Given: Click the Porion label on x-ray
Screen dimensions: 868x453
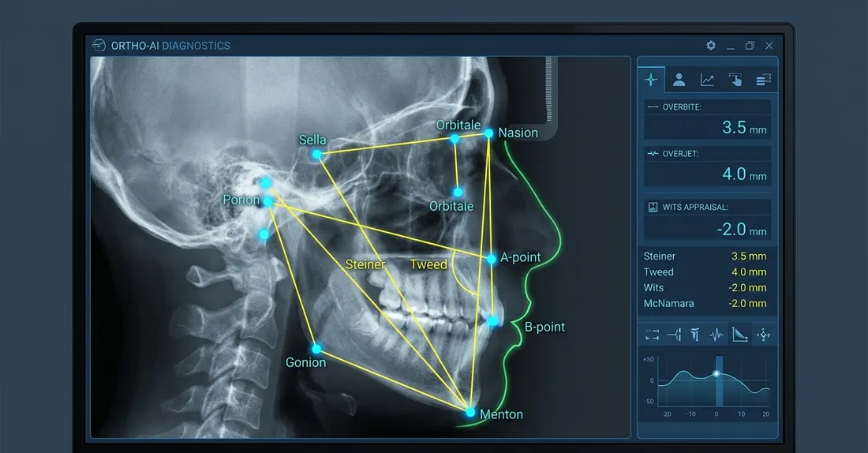Looking at the screenshot, I should click(241, 200).
